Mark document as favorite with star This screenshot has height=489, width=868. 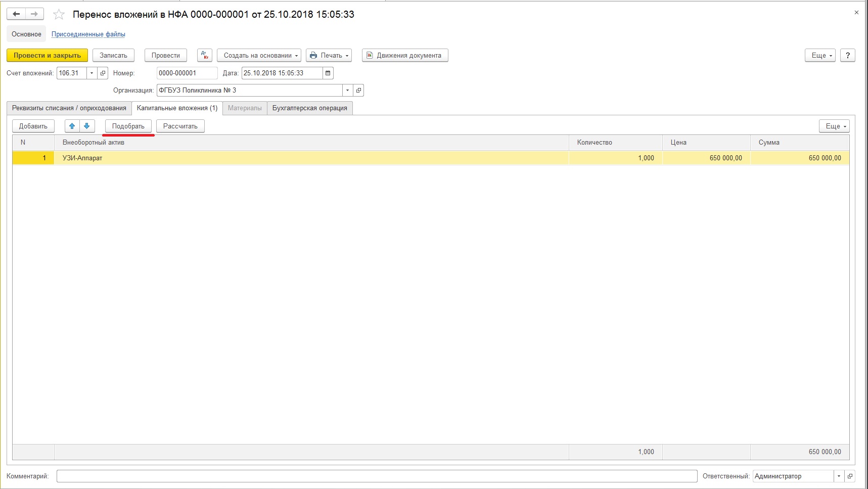tap(59, 15)
